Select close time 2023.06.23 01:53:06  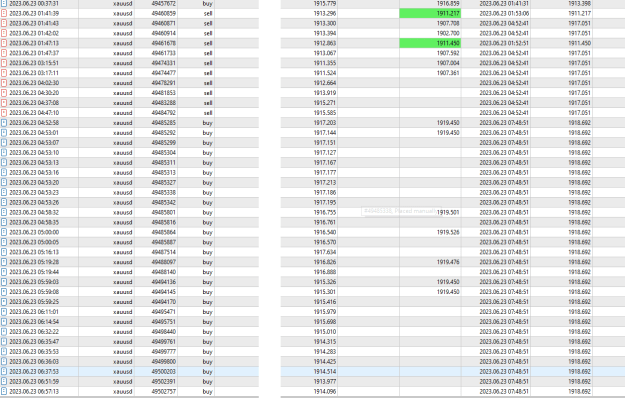pyautogui.click(x=504, y=13)
